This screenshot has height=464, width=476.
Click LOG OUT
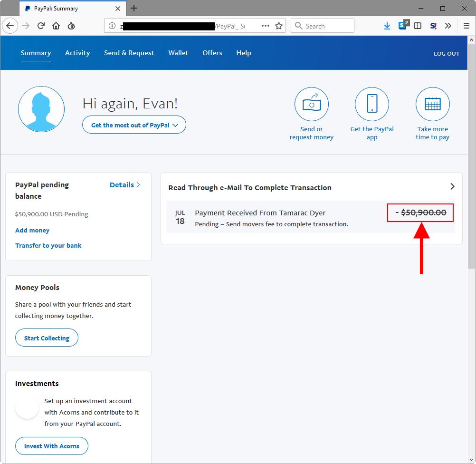tap(447, 54)
